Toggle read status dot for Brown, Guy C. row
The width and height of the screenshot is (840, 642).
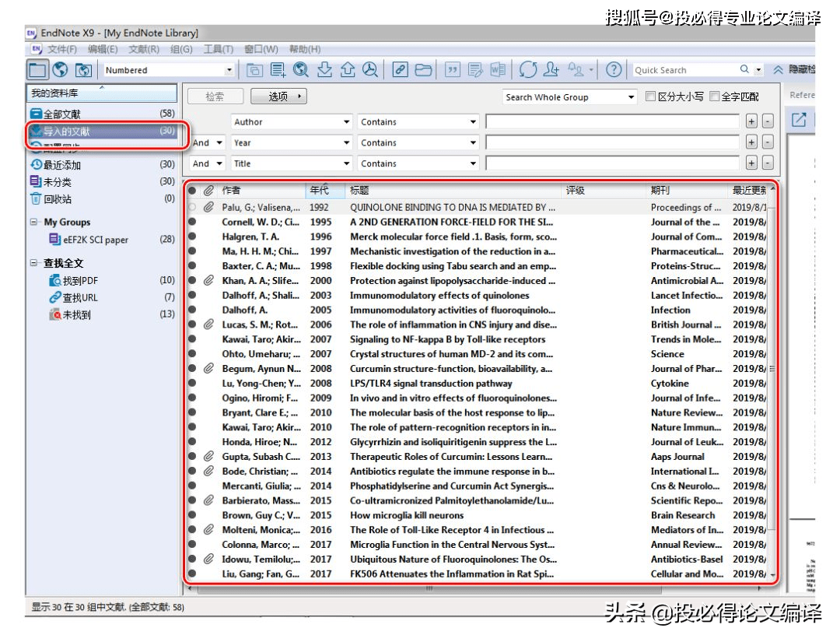tap(192, 514)
